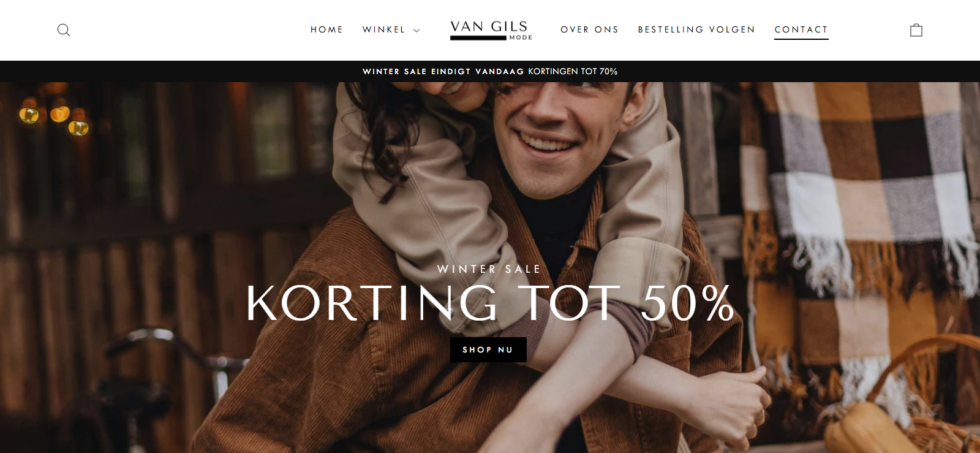The image size is (980, 453).
Task: Open the search magnifier icon
Action: coord(64,30)
